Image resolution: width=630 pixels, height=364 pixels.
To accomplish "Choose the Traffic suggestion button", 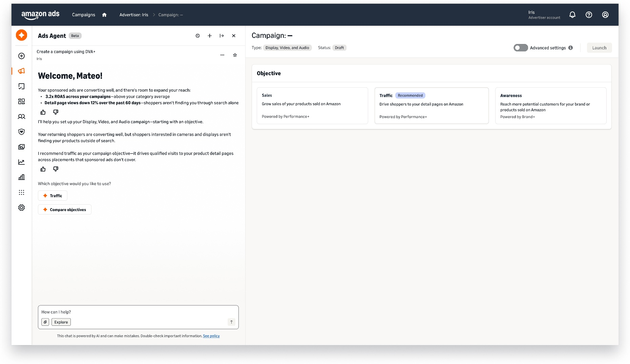I will coord(52,196).
